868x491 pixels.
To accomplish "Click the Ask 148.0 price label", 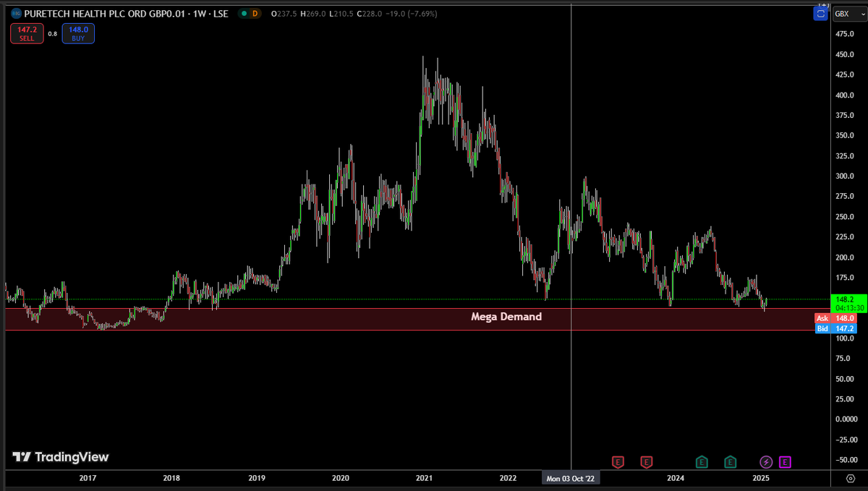I will [837, 318].
